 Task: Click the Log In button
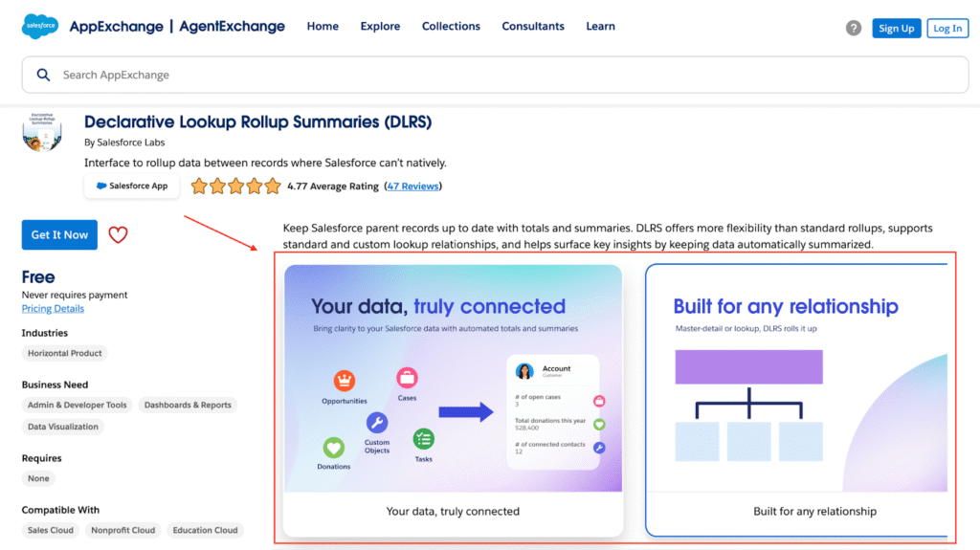[947, 28]
